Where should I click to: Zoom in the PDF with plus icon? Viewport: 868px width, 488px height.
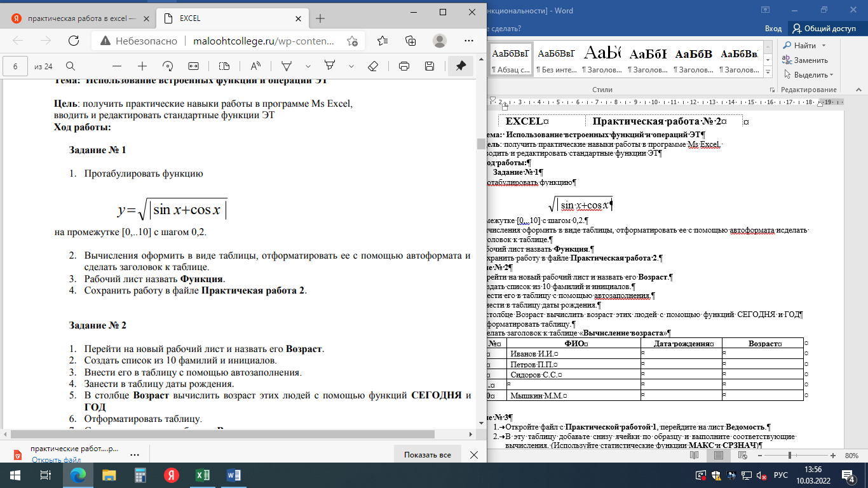click(x=142, y=66)
